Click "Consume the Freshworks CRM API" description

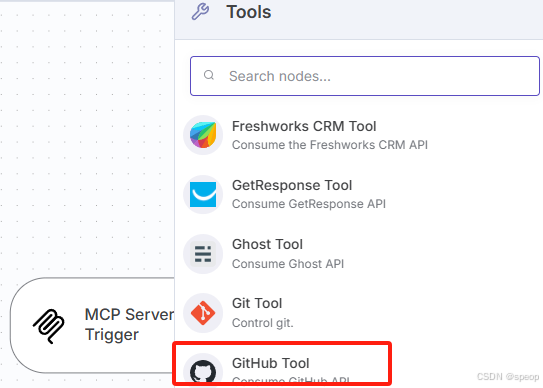pos(330,145)
